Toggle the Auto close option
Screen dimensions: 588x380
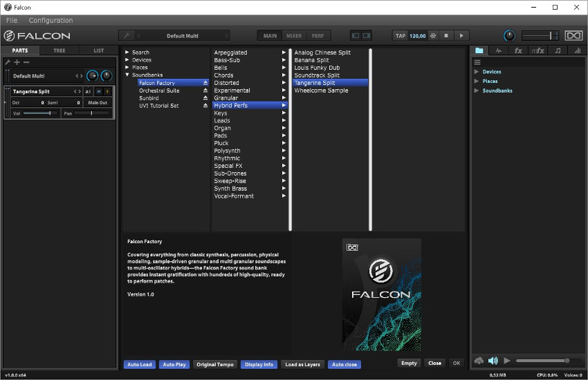[344, 364]
